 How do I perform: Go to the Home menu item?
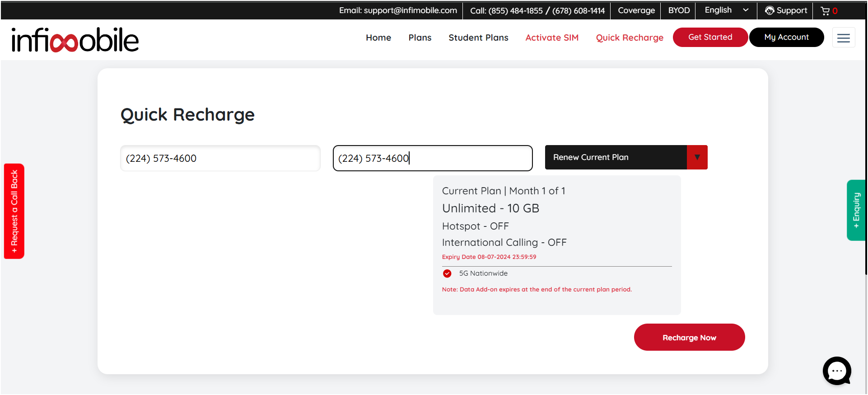pos(378,38)
